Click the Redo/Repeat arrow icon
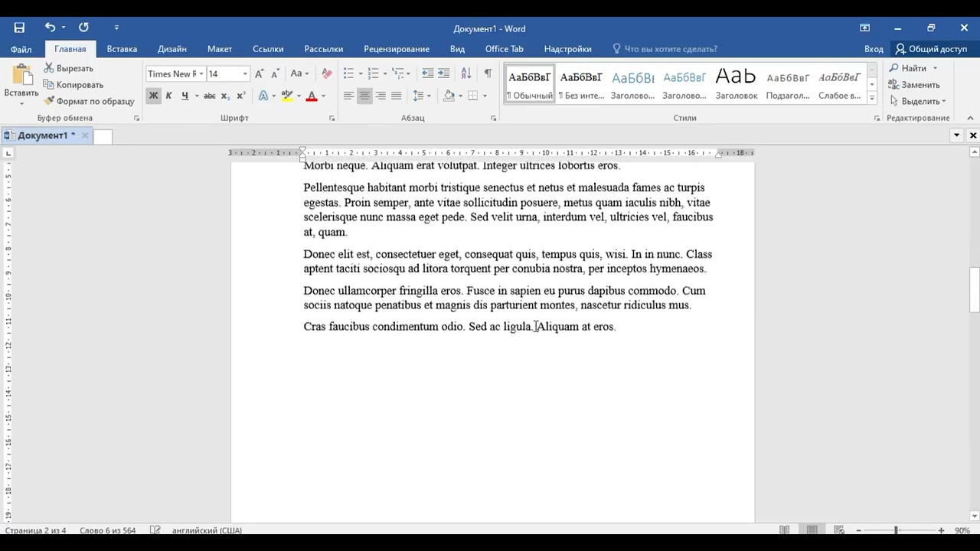980x551 pixels. (x=83, y=28)
